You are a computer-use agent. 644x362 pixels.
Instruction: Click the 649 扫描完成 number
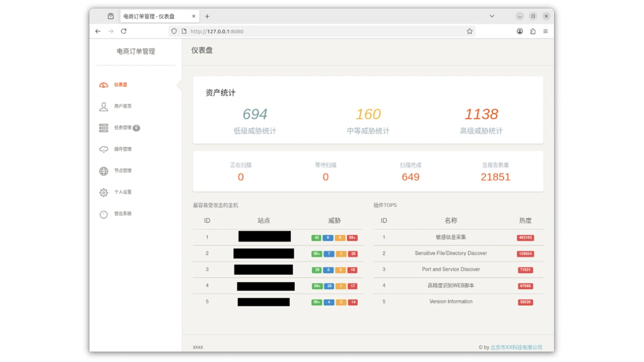pyautogui.click(x=411, y=177)
